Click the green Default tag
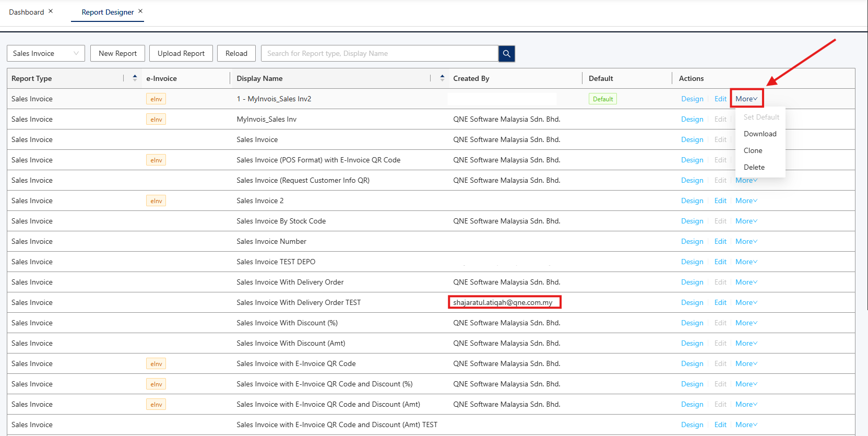The image size is (868, 436). click(x=602, y=99)
